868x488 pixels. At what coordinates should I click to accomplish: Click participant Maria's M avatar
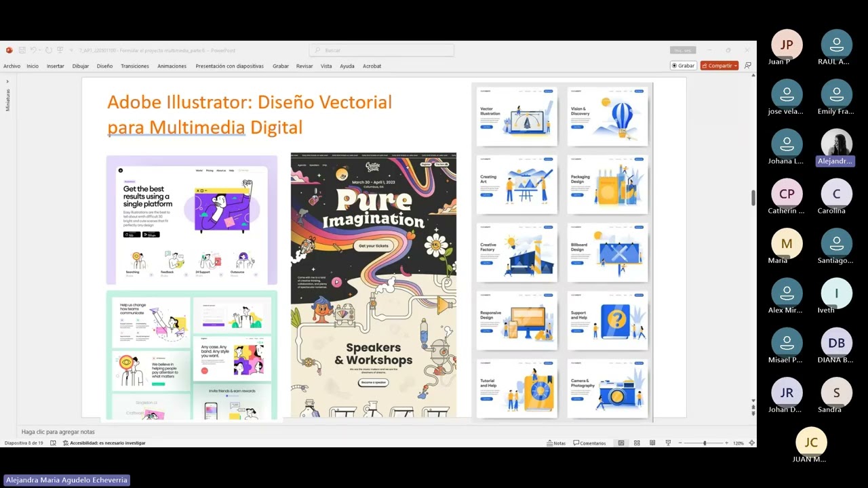click(x=787, y=243)
